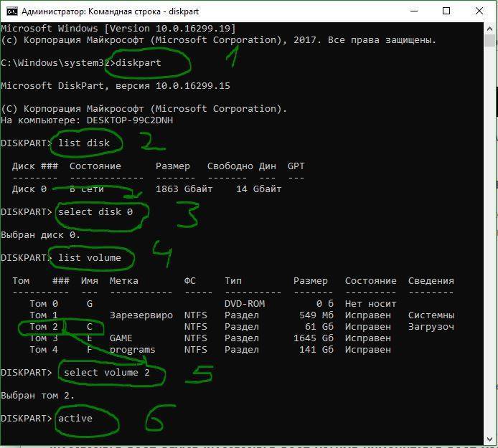This screenshot has height=448, width=498.
Task: Click the 'Том 0' row label
Action: point(44,304)
